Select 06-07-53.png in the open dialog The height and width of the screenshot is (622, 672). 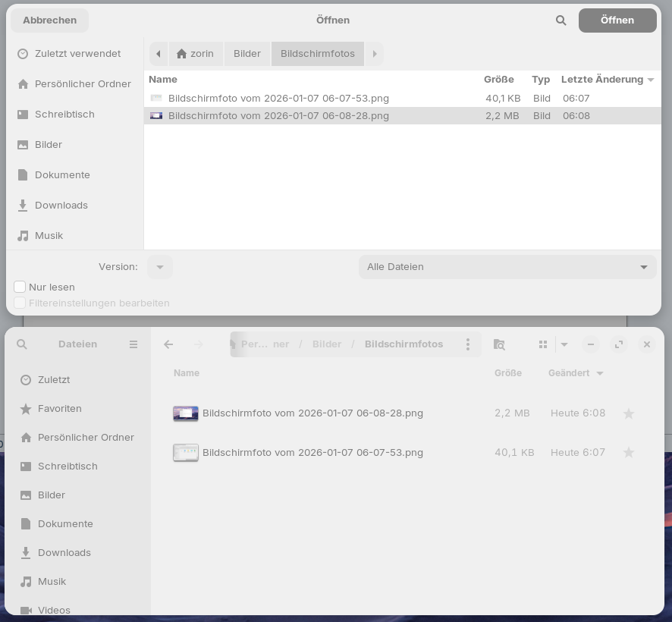[278, 98]
